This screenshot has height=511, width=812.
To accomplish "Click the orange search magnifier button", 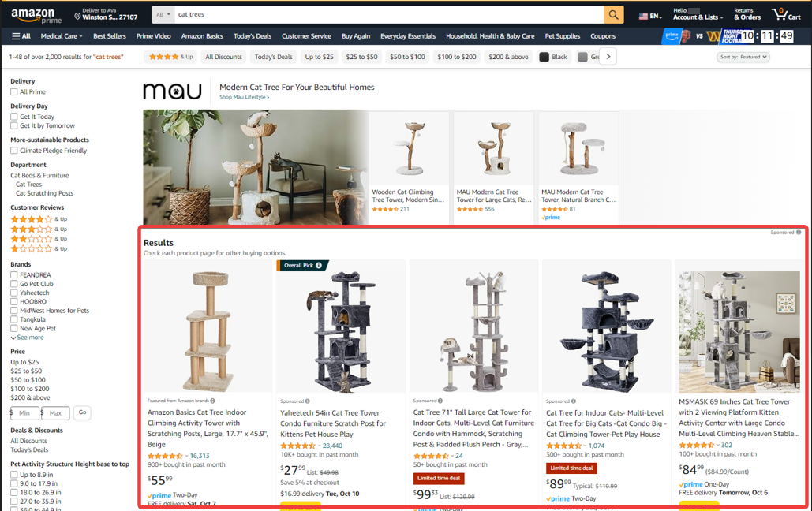I will (x=613, y=14).
